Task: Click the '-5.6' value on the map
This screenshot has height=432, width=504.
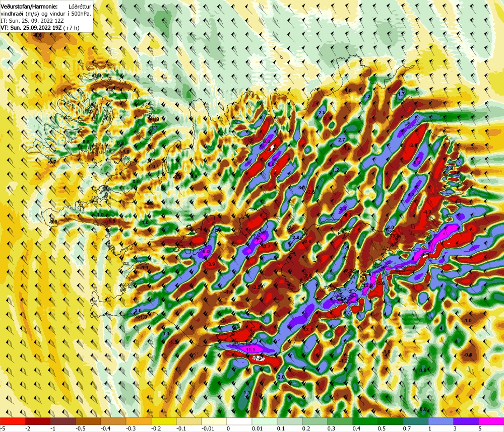Action: pyautogui.click(x=381, y=283)
